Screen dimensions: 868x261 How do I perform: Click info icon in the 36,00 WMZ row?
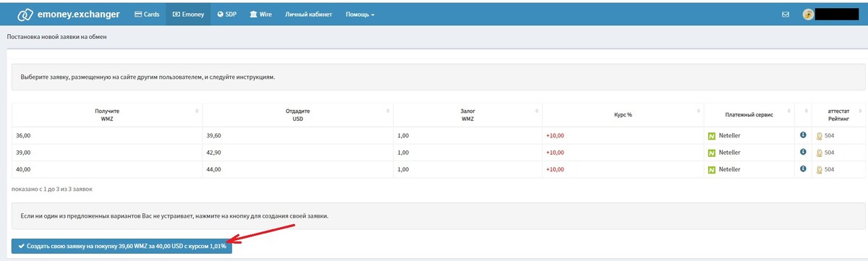pos(803,134)
